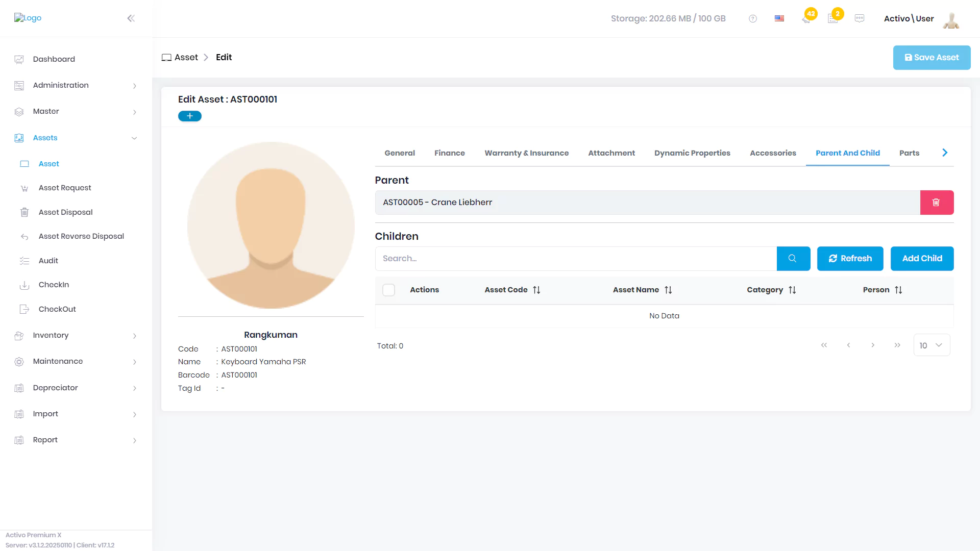
Task: Click the asset profile picture
Action: pos(271,225)
